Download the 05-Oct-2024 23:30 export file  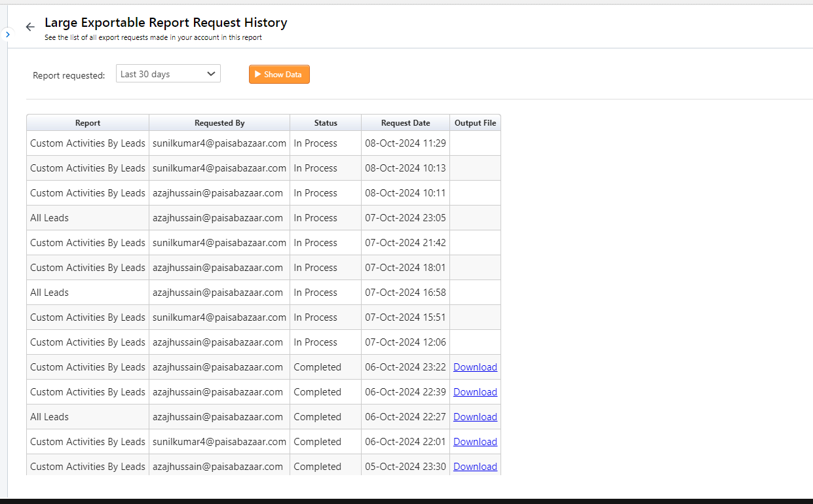(x=475, y=467)
